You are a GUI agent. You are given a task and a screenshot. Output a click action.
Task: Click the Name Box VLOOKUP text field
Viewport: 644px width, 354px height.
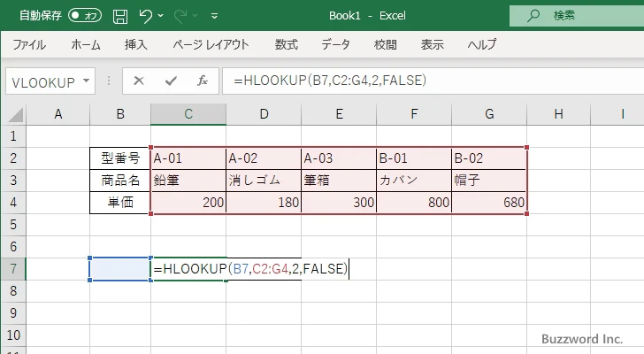(x=43, y=82)
